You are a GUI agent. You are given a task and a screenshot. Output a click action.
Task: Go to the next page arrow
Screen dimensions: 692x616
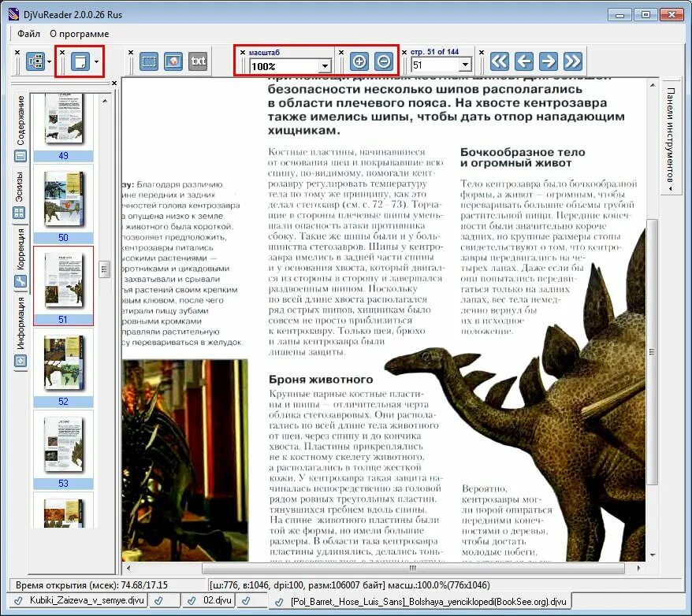click(548, 61)
